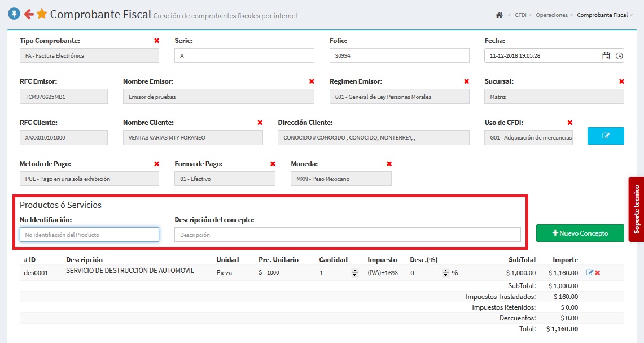Clear the Uso de CFDI value
The image size is (644, 343).
(570, 123)
